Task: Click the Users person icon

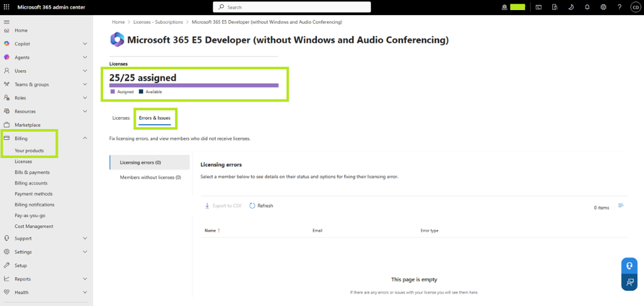Action: [x=6, y=71]
